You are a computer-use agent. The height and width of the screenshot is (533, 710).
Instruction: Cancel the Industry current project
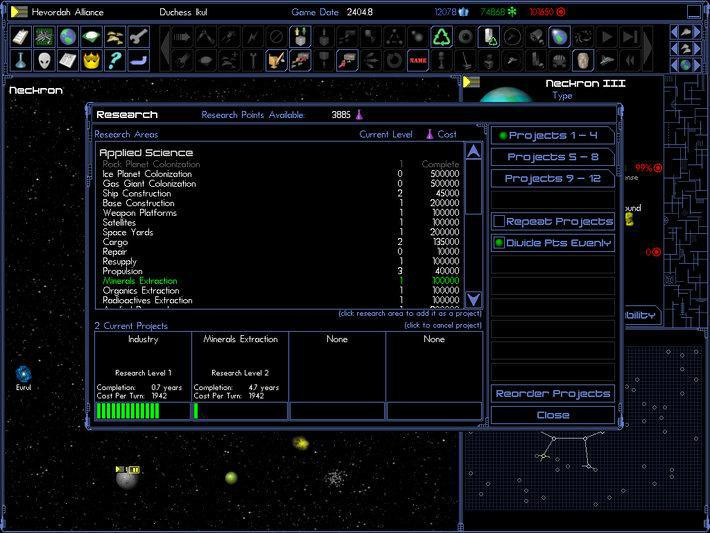click(143, 367)
